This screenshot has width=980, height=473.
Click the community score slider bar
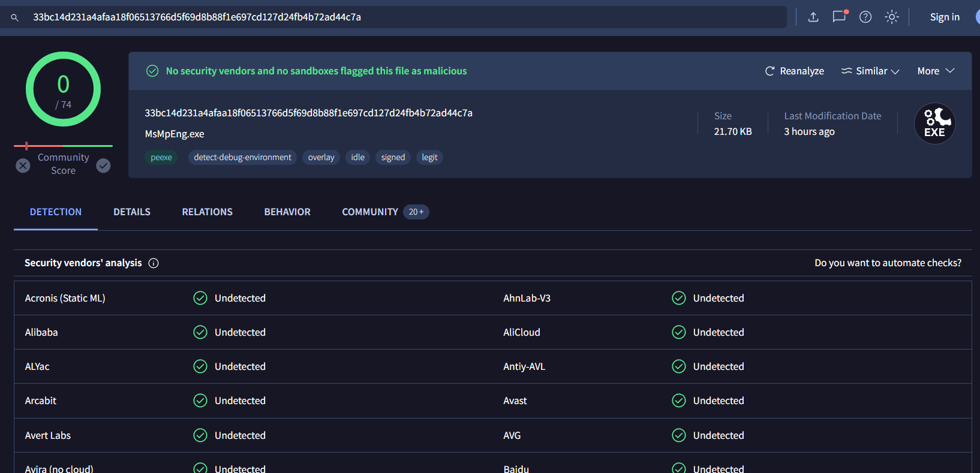click(63, 146)
